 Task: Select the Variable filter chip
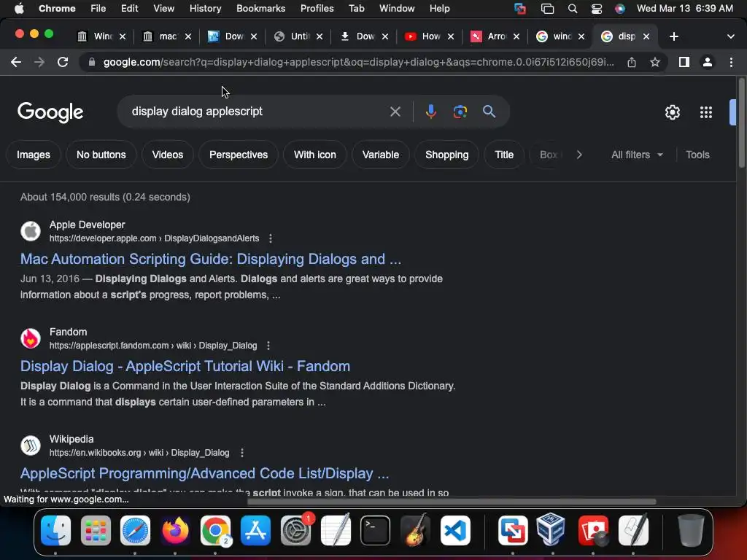[380, 155]
